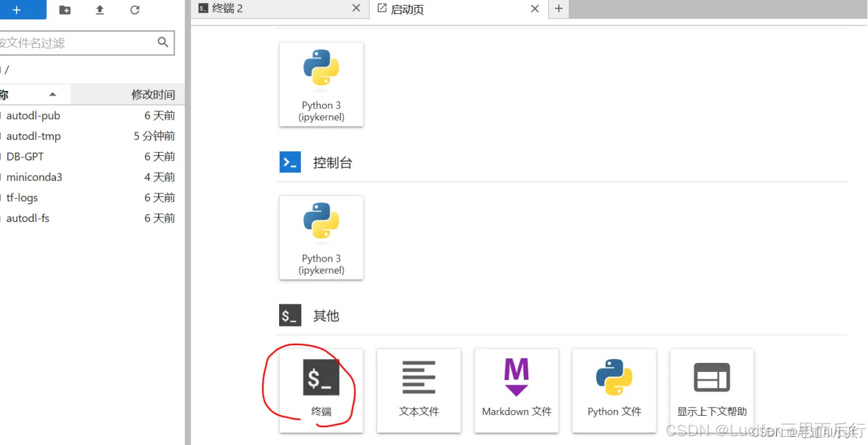Image resolution: width=868 pixels, height=445 pixels.
Task: Click the new folder icon
Action: [64, 10]
